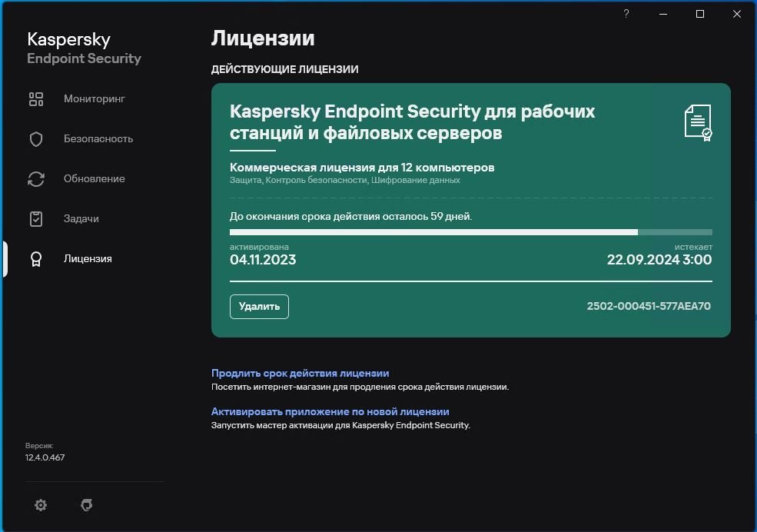Click the license validity progress bar

470,231
